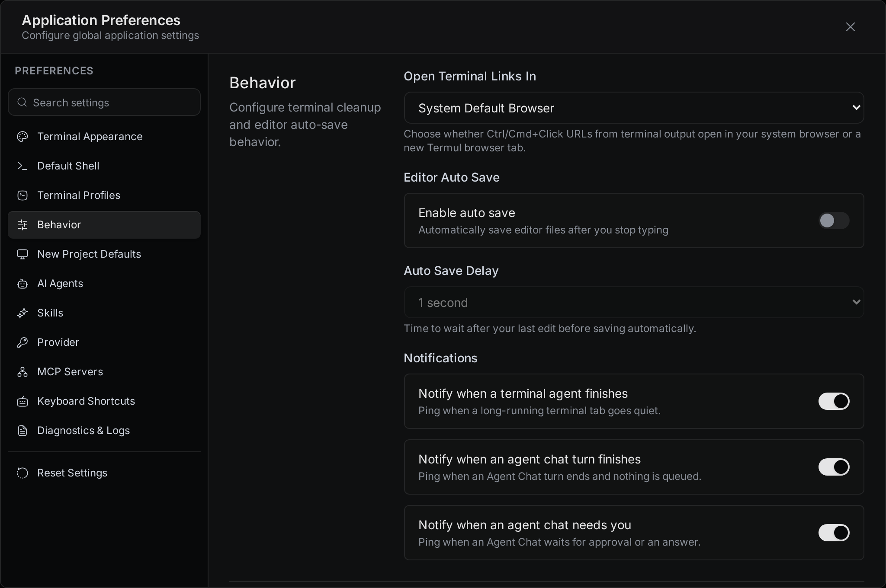Click the 'Notifications' section heading

point(440,358)
